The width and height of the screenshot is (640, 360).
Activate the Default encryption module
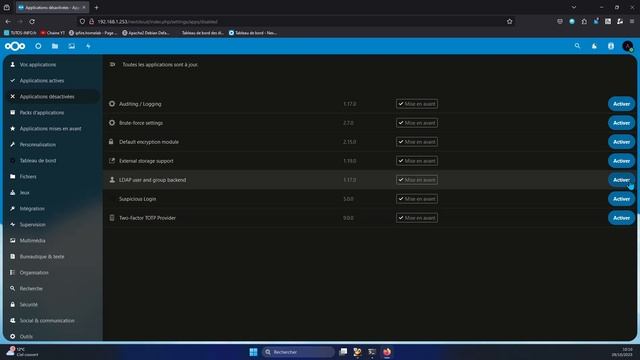pos(621,142)
